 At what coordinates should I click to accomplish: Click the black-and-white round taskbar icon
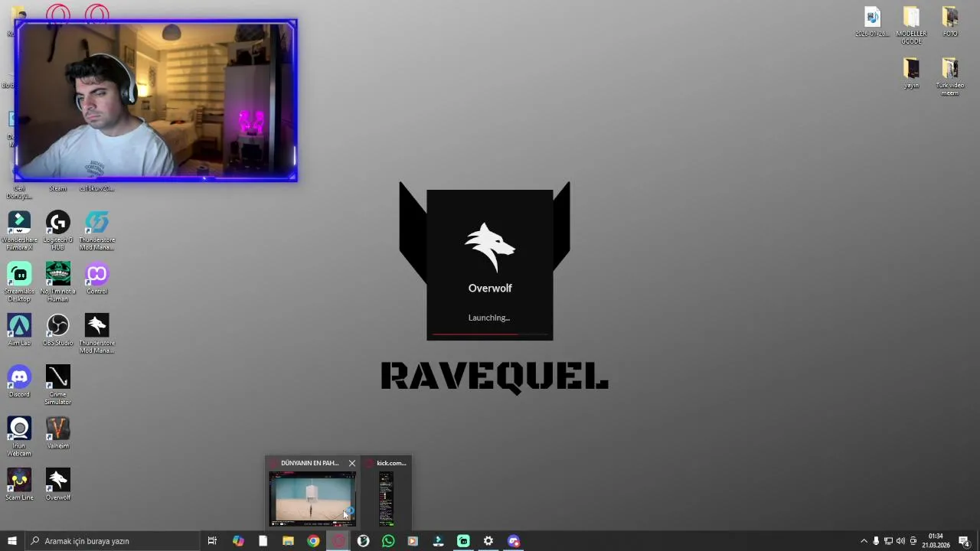click(363, 541)
